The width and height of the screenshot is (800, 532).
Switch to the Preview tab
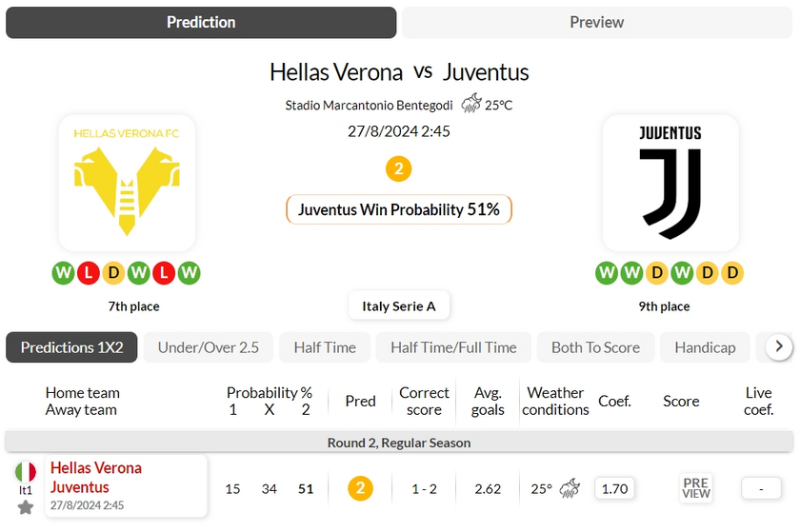597,22
